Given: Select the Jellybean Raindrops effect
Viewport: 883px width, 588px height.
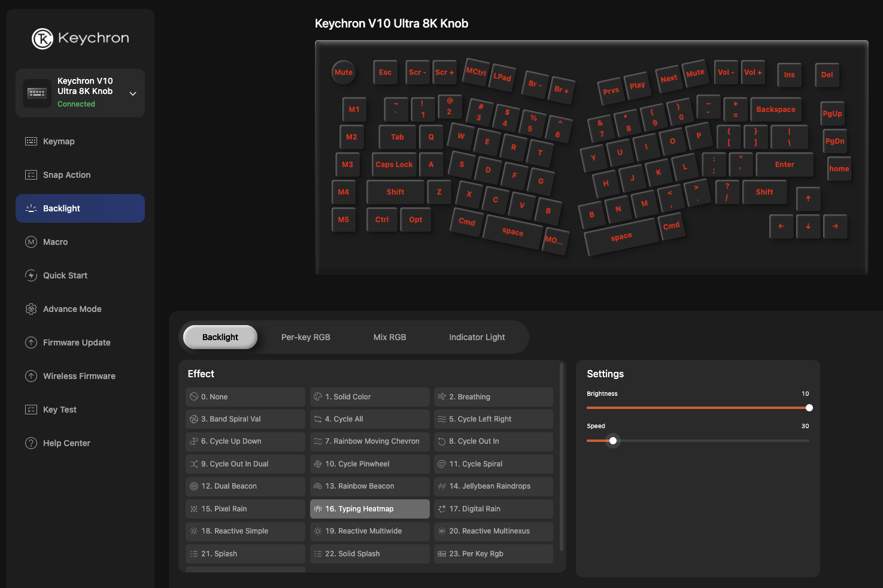Looking at the screenshot, I should coord(493,486).
